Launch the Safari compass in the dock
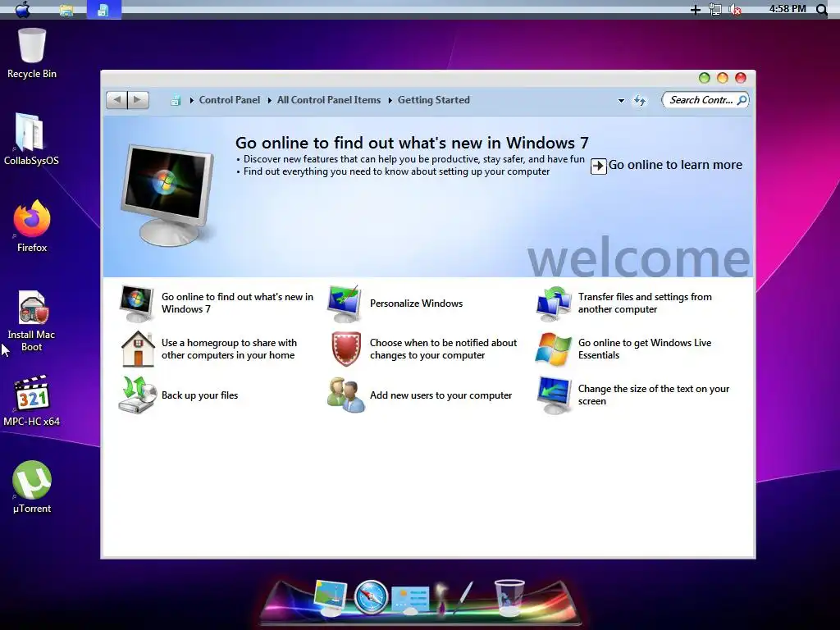This screenshot has width=840, height=630. 371,597
